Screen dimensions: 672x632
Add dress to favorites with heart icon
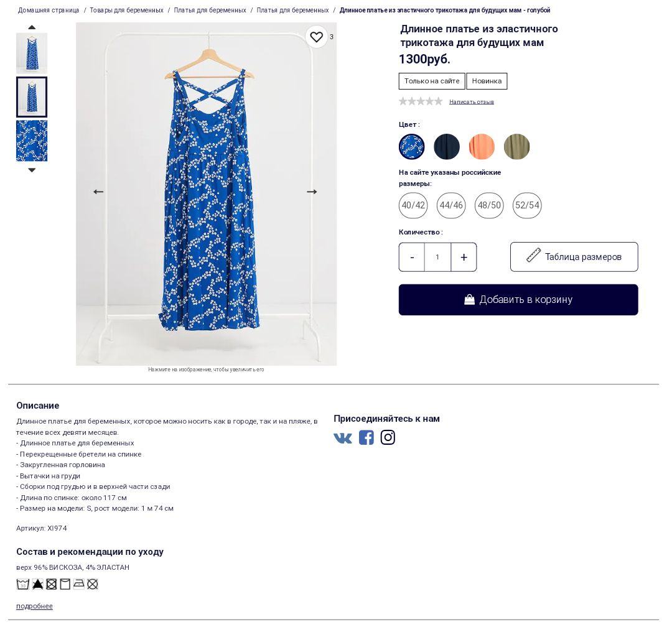pyautogui.click(x=316, y=37)
